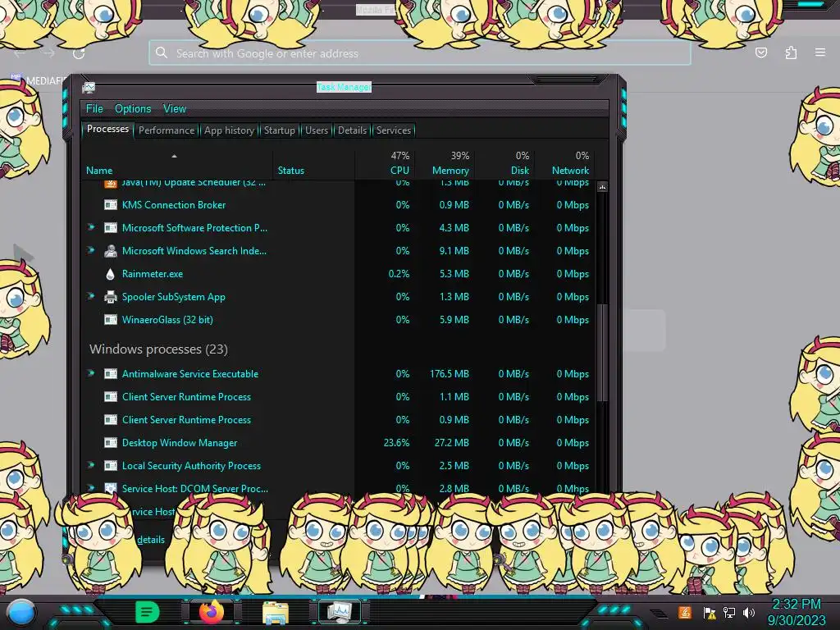840x630 pixels.
Task: Click the Spooler SubSystem printer icon
Action: tap(111, 297)
